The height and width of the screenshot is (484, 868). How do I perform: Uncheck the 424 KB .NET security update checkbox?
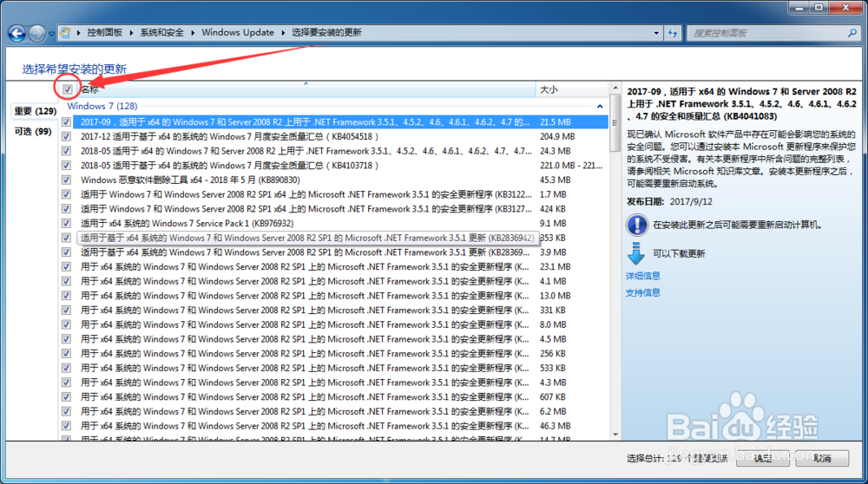(x=67, y=208)
